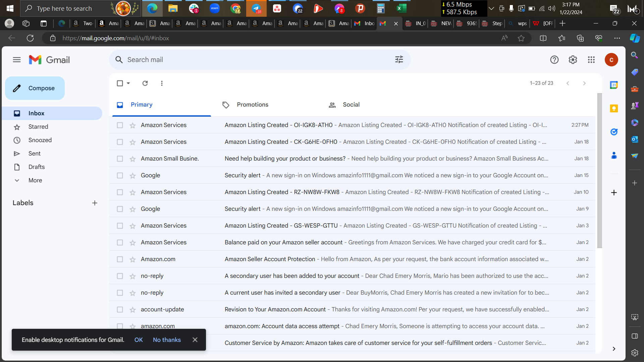
Task: Dismiss the desktop notifications prompt
Action: [195, 340]
